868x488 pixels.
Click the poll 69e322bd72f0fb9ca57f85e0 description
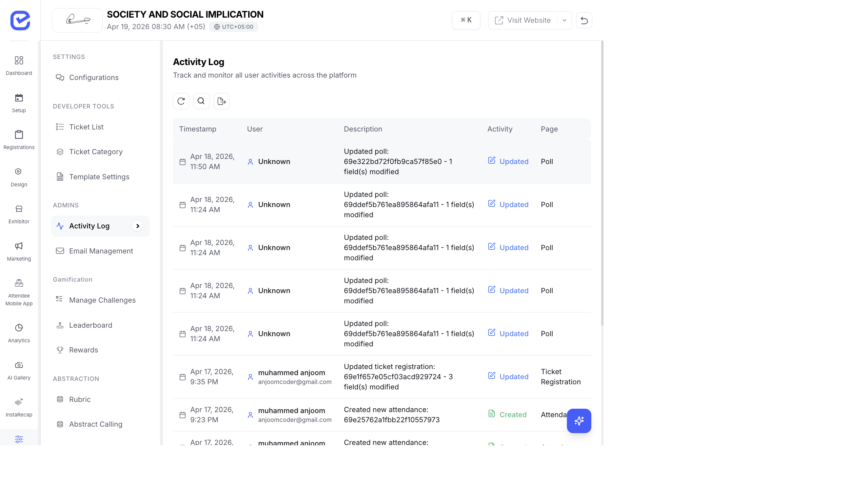point(398,162)
